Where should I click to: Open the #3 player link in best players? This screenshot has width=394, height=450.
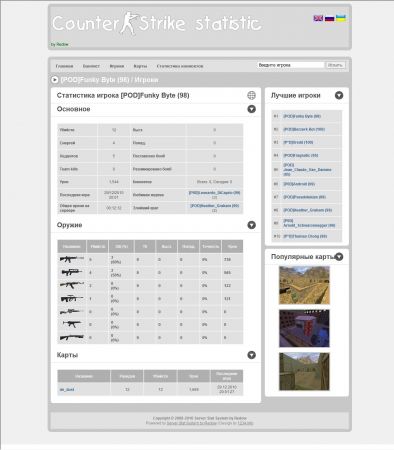[298, 142]
